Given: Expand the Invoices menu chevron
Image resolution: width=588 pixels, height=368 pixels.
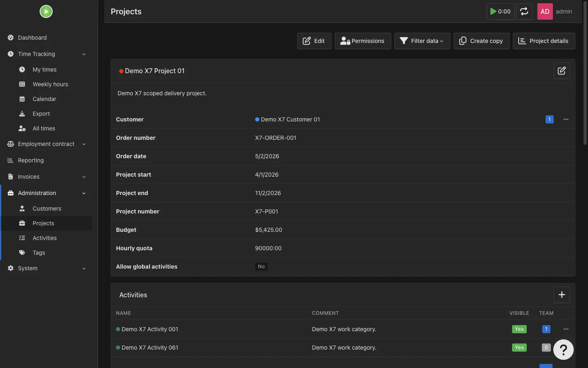Looking at the screenshot, I should click(x=84, y=177).
